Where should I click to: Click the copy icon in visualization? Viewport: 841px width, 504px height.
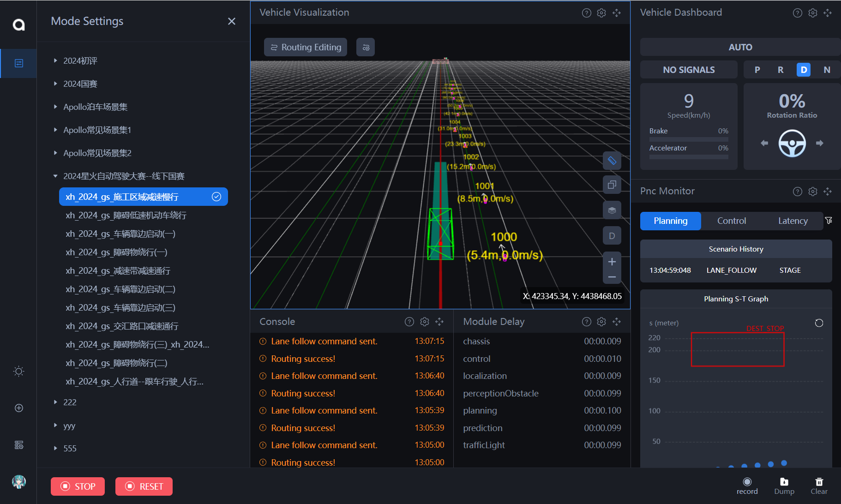[612, 185]
